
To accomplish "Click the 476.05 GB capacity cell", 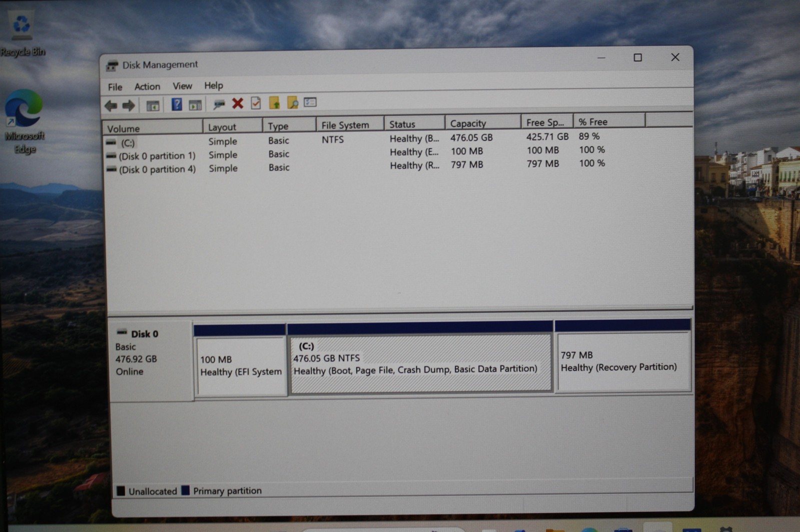I will tap(471, 137).
